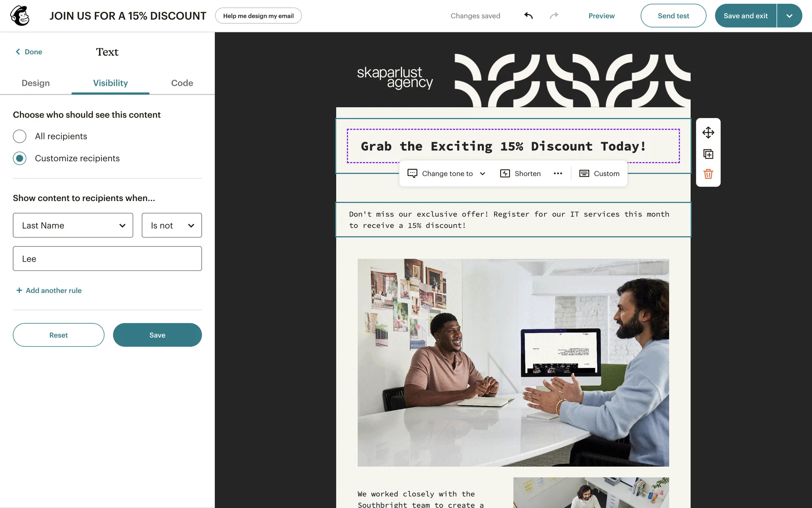Open the three-dots more options menu
The image size is (812, 508).
click(558, 174)
